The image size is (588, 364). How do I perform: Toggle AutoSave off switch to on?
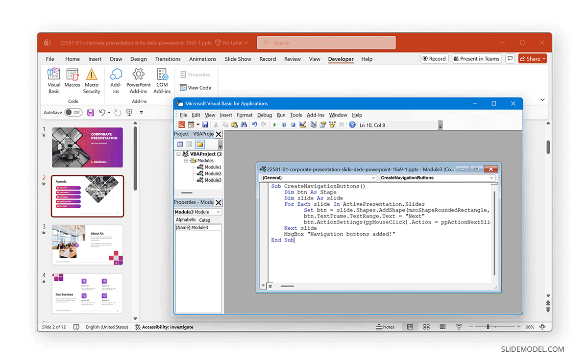(73, 112)
